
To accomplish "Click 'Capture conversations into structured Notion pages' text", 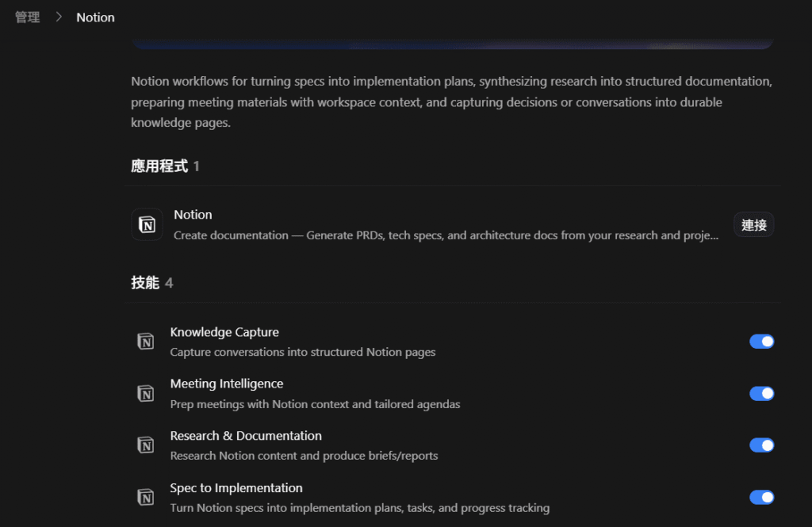I will 303,352.
